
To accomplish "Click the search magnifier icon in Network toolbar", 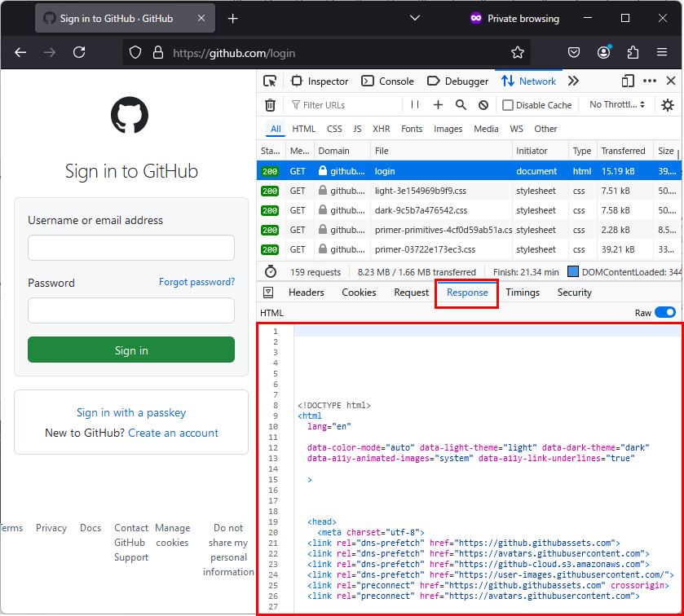I will click(x=461, y=105).
